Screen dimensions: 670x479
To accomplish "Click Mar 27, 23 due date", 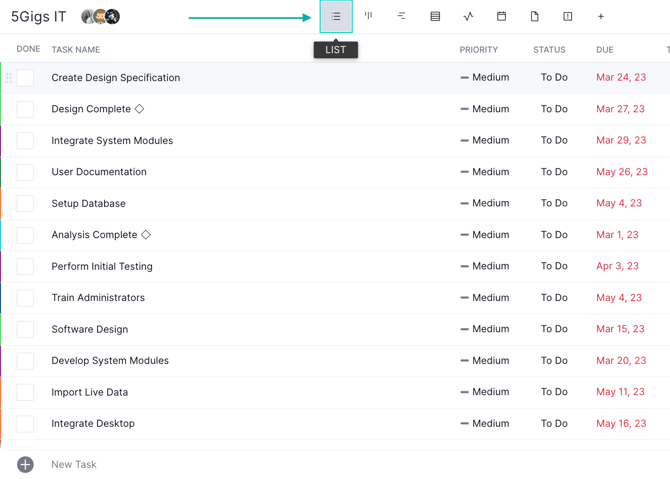I will pyautogui.click(x=620, y=109).
